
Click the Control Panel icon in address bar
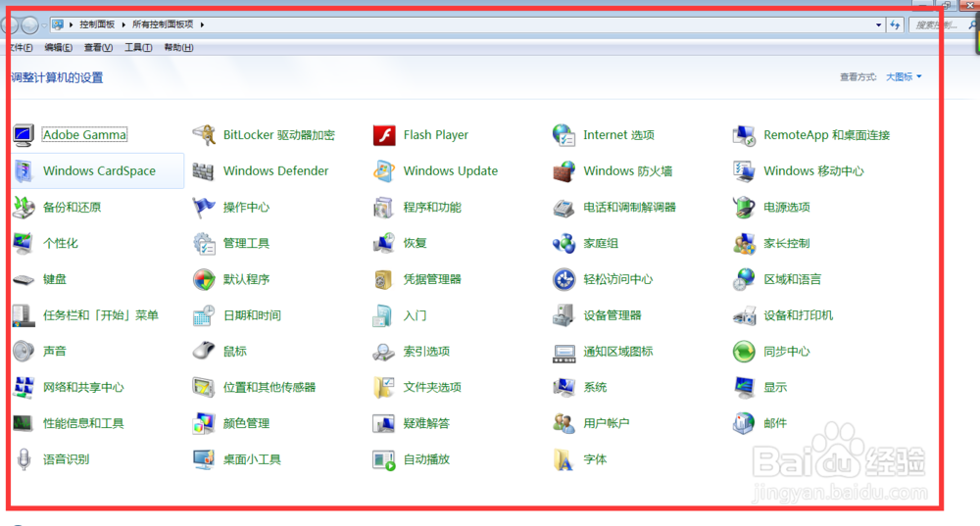pos(58,24)
